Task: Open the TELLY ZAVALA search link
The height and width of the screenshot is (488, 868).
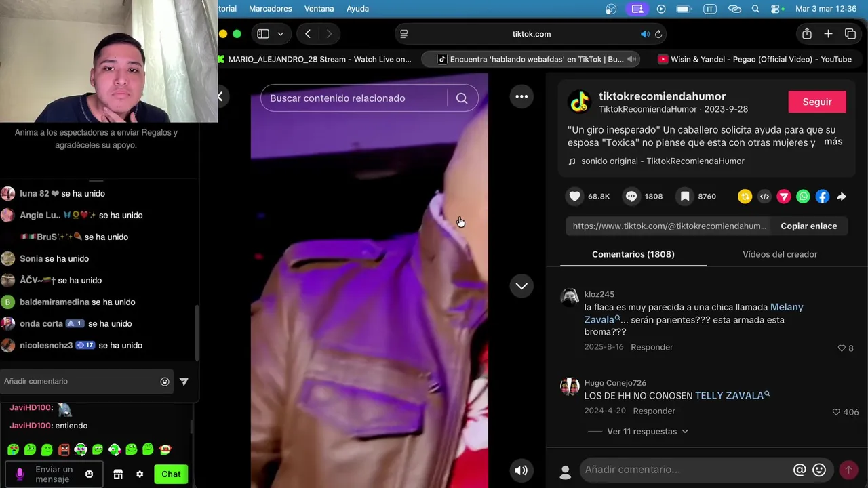Action: [732, 395]
